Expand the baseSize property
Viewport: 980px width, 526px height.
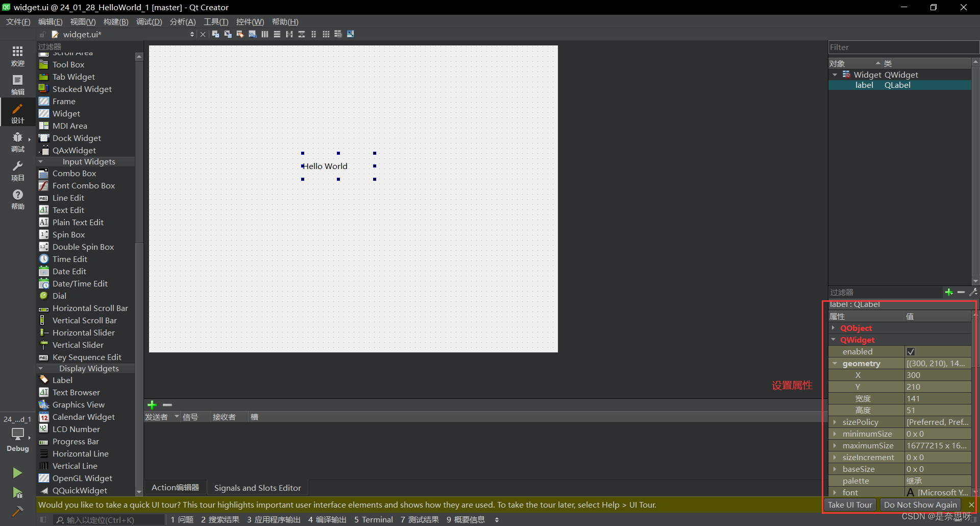pos(835,469)
